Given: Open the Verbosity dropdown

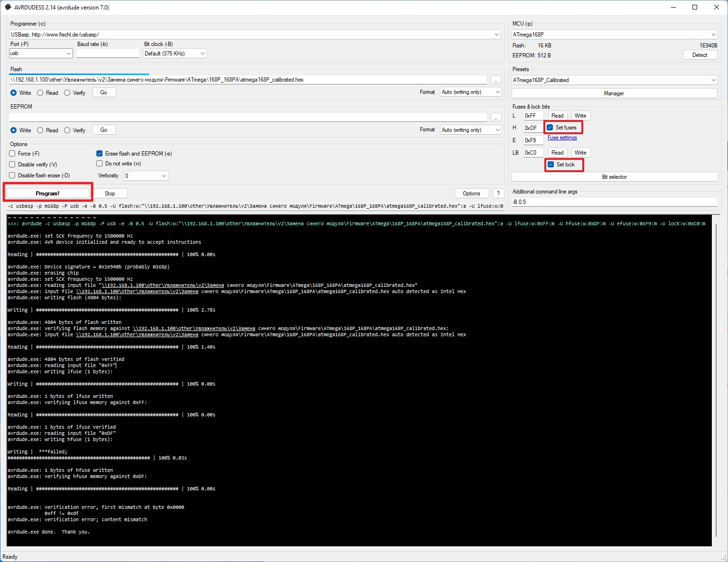Looking at the screenshot, I should tap(146, 176).
